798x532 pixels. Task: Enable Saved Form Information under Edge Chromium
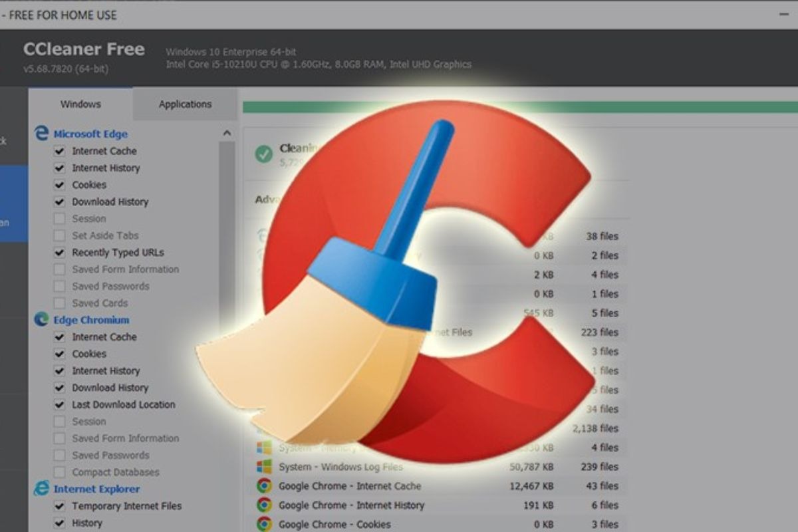coord(59,438)
